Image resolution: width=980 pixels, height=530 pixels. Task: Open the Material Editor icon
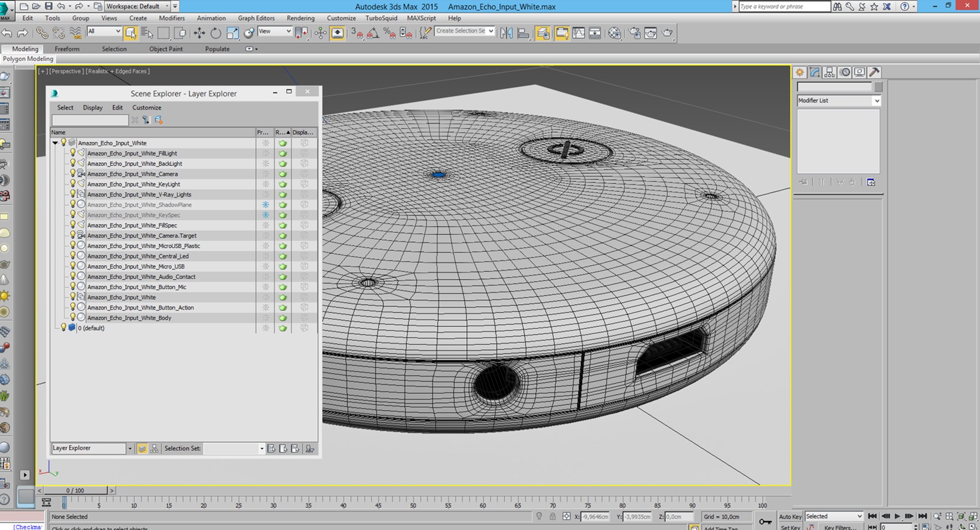[x=615, y=33]
